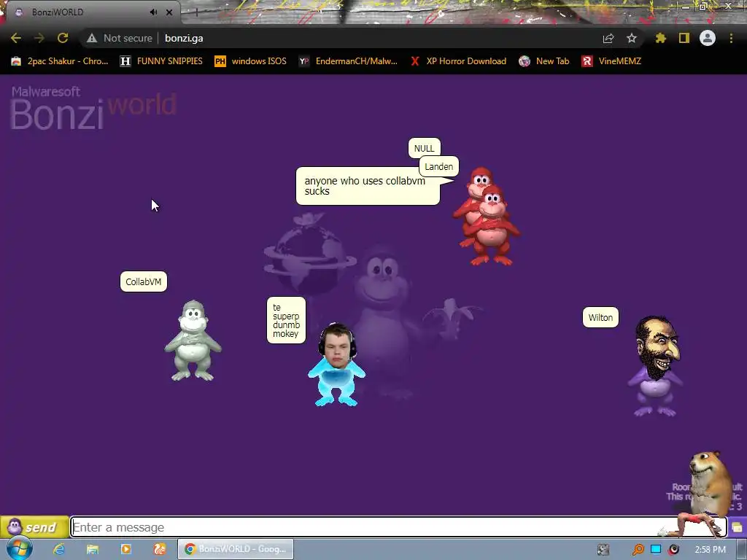Open the Chrome extensions puzzle menu

pyautogui.click(x=661, y=38)
